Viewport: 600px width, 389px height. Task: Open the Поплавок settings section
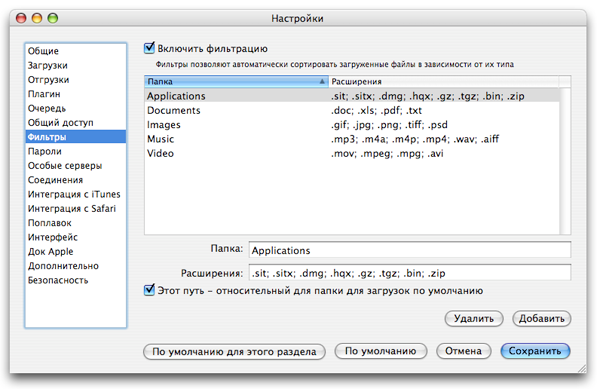[x=75, y=223]
